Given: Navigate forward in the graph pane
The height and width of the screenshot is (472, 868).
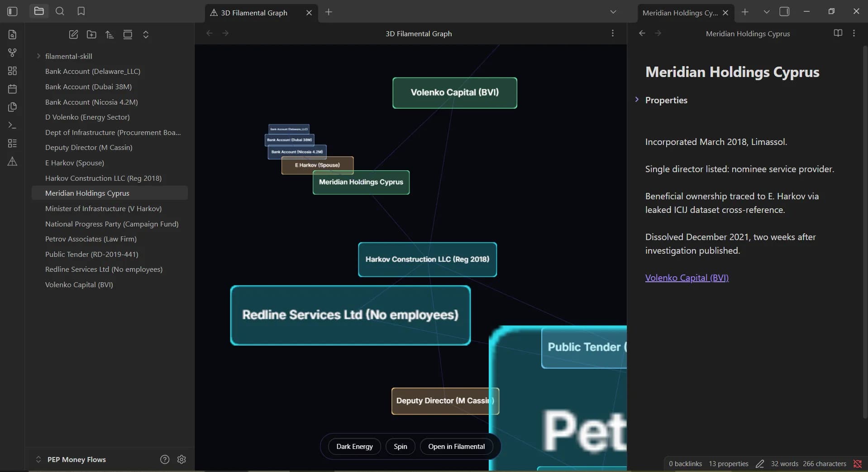Looking at the screenshot, I should click(225, 33).
